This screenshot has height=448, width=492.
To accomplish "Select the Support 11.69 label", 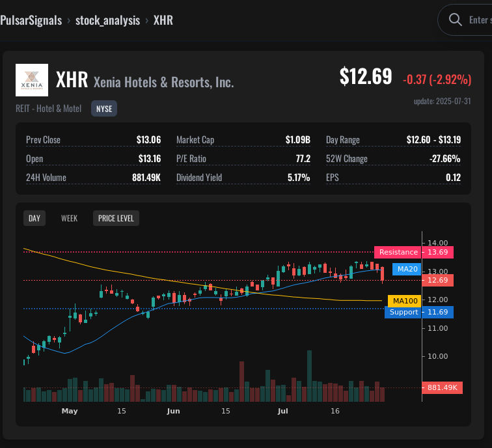I will (419, 312).
